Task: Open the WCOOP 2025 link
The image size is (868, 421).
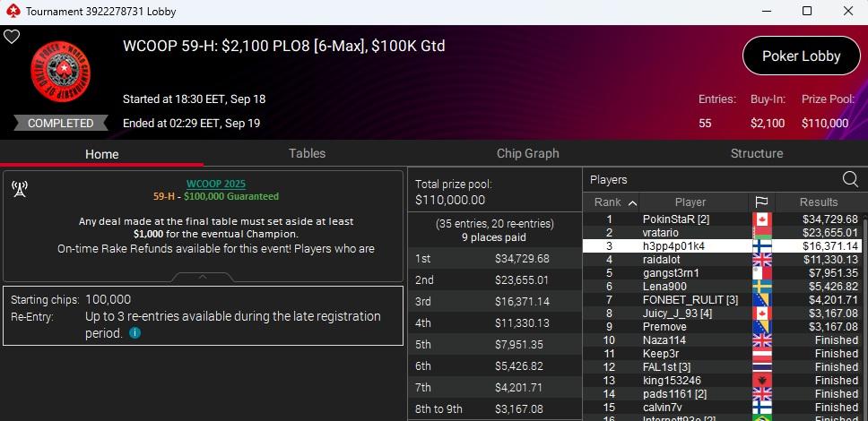Action: pos(215,184)
